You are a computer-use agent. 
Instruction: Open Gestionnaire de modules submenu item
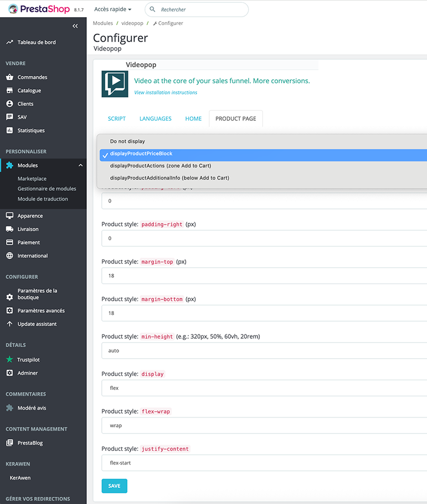tap(47, 189)
